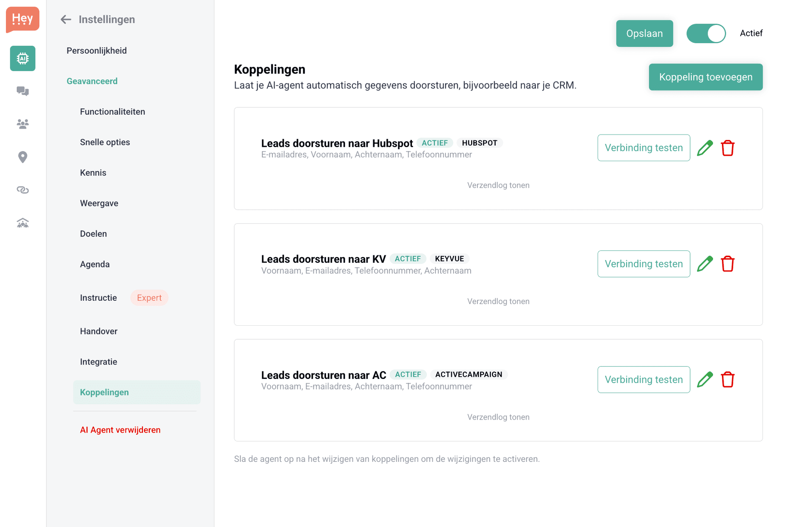Open the AI agent settings via the chip icon
The width and height of the screenshot is (812, 527).
click(22, 58)
